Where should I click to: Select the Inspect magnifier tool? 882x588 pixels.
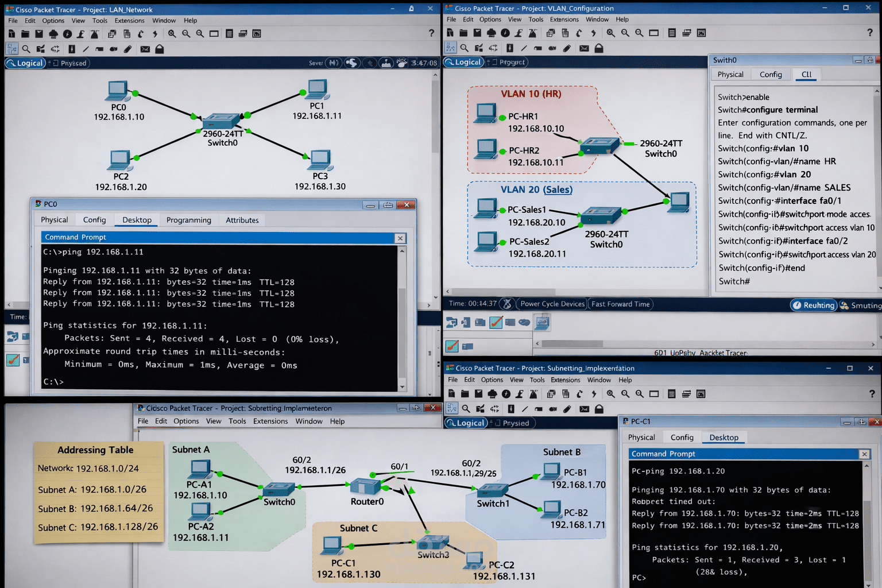[26, 49]
